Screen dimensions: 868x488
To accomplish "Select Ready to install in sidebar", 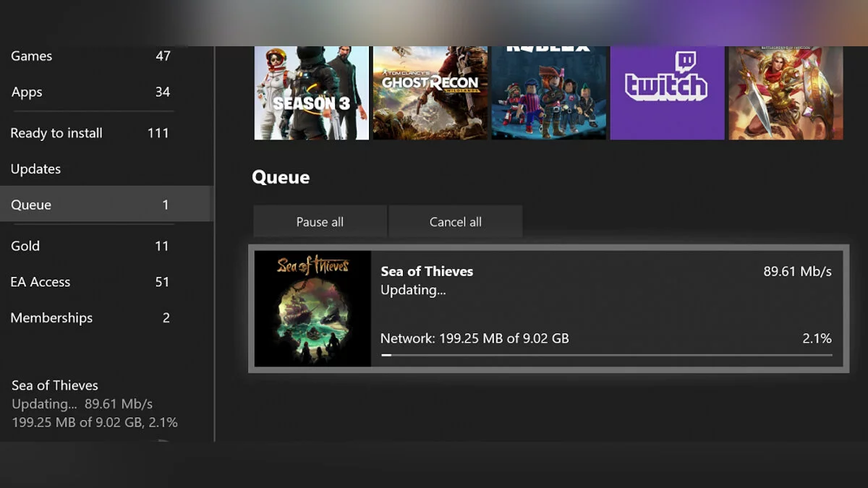I will point(90,133).
